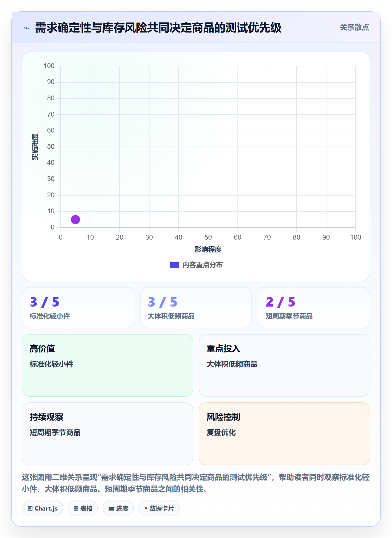Image resolution: width=392 pixels, height=538 pixels.
Task: Select the 数据卡片 tag chip
Action: 159,508
